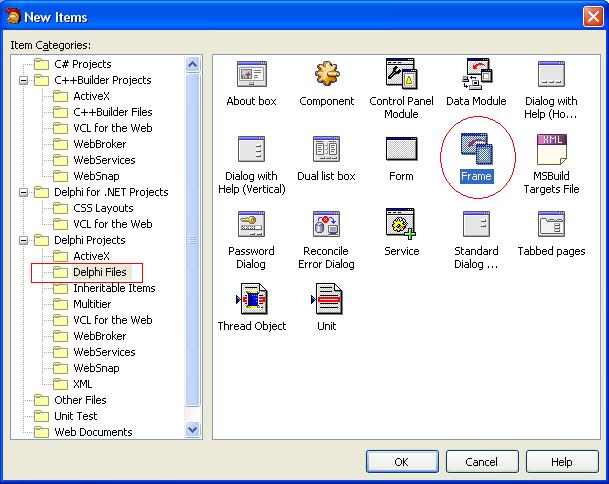Image resolution: width=609 pixels, height=484 pixels.
Task: Select the Reconcile Error Dialog icon
Action: [326, 225]
